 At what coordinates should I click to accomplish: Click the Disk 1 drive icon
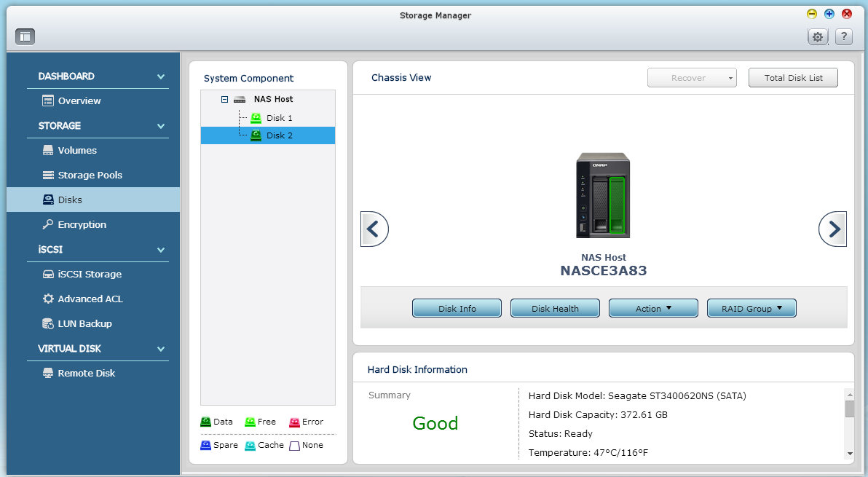[256, 118]
